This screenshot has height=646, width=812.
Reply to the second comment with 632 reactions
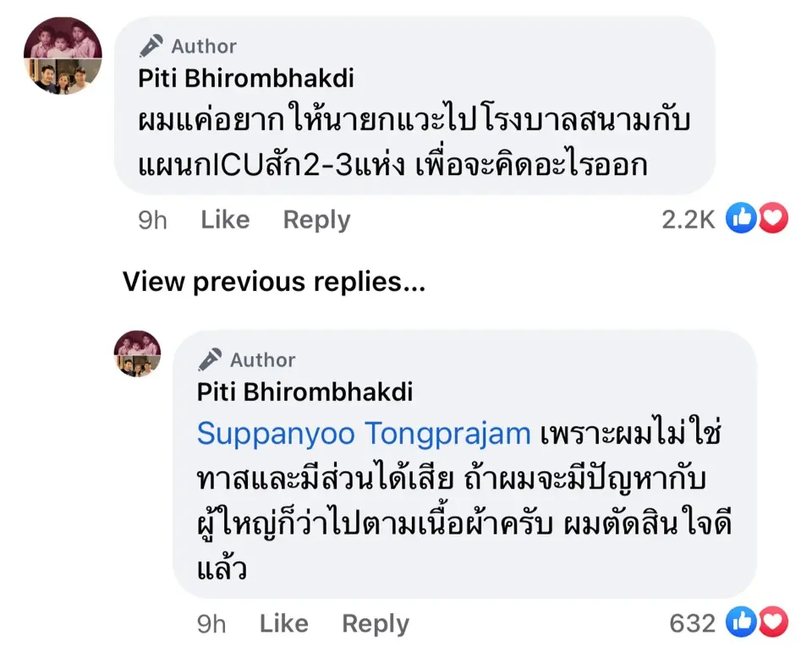pyautogui.click(x=376, y=624)
